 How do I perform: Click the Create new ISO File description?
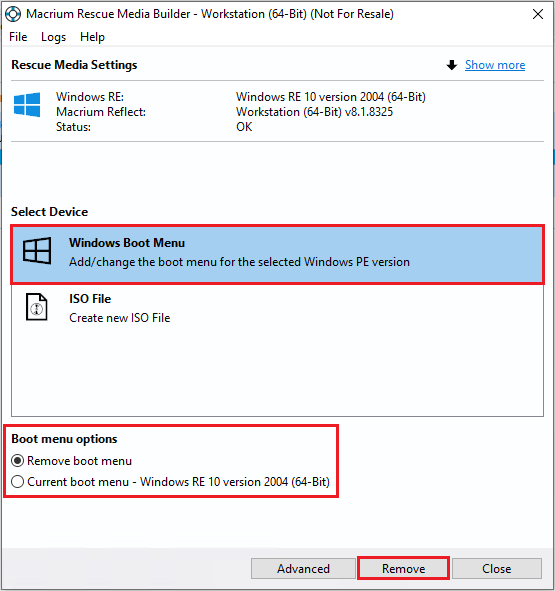[120, 318]
